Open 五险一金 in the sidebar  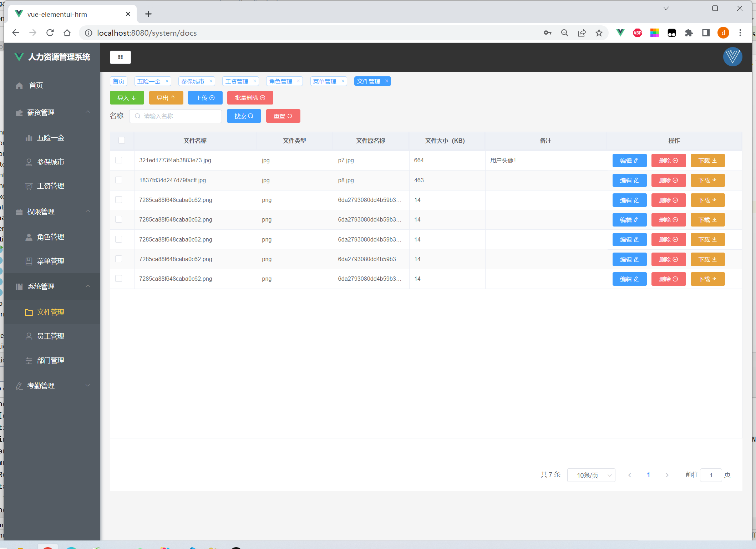coord(50,138)
